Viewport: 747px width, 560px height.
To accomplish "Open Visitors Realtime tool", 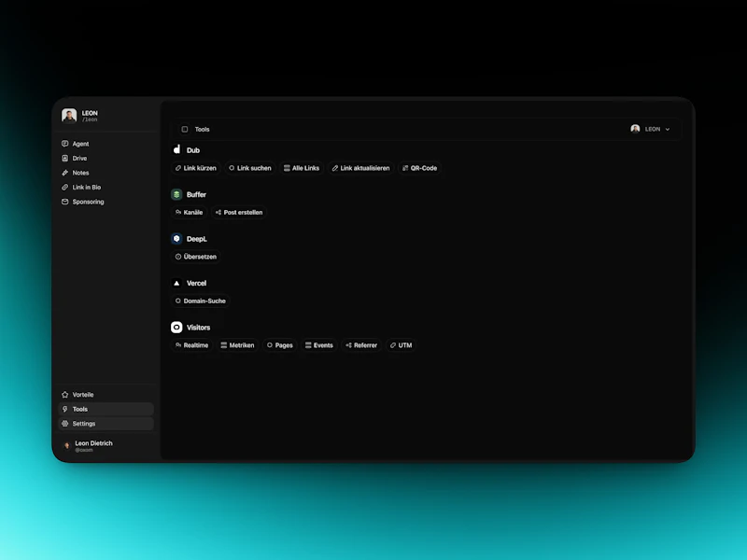I will [192, 345].
